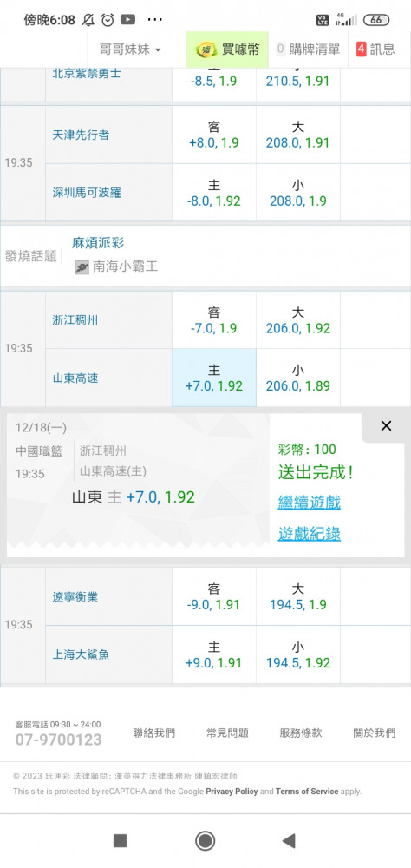Tap the coin icon beside 買噱幣

(205, 49)
